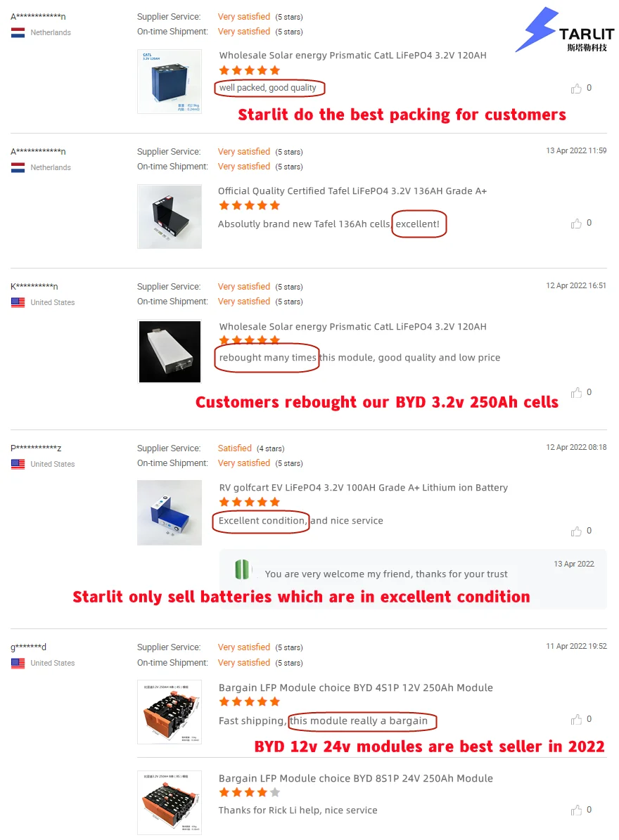Click the 'Satisfied (4 stars)' supplier service rating

coord(251,448)
